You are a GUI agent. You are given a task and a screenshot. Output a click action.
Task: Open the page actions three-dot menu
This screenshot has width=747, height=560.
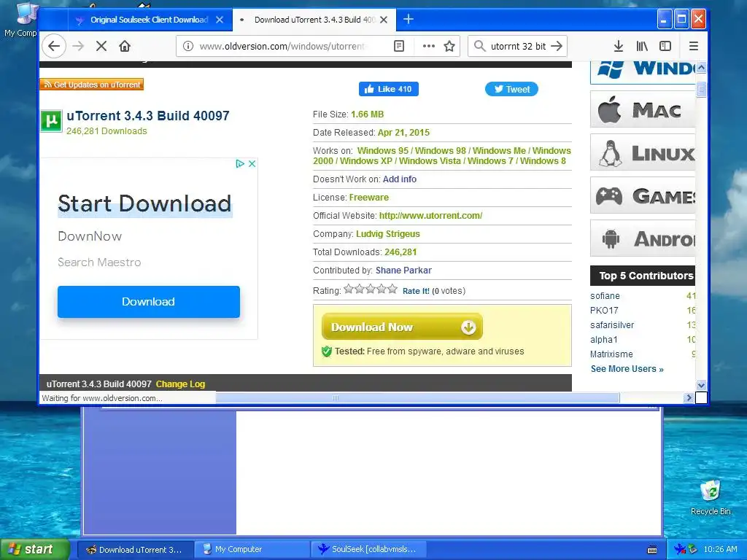428,46
